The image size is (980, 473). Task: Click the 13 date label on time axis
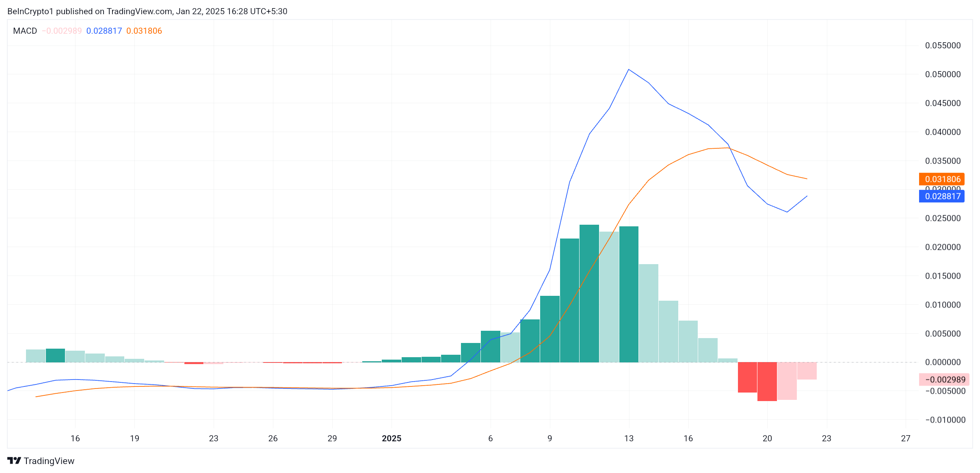tap(629, 438)
